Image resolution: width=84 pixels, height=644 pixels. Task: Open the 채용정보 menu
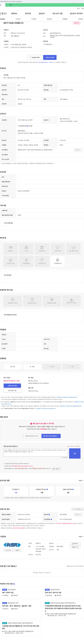14,14
